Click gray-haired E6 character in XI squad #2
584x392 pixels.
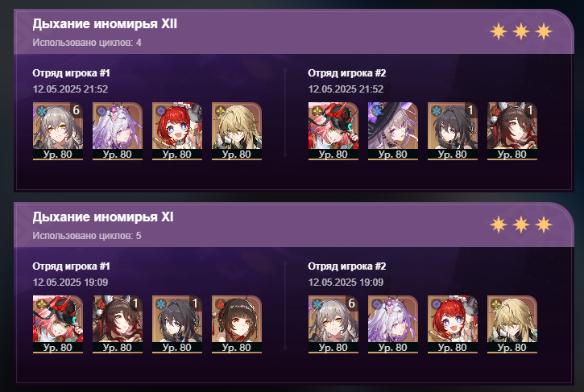pos(333,324)
